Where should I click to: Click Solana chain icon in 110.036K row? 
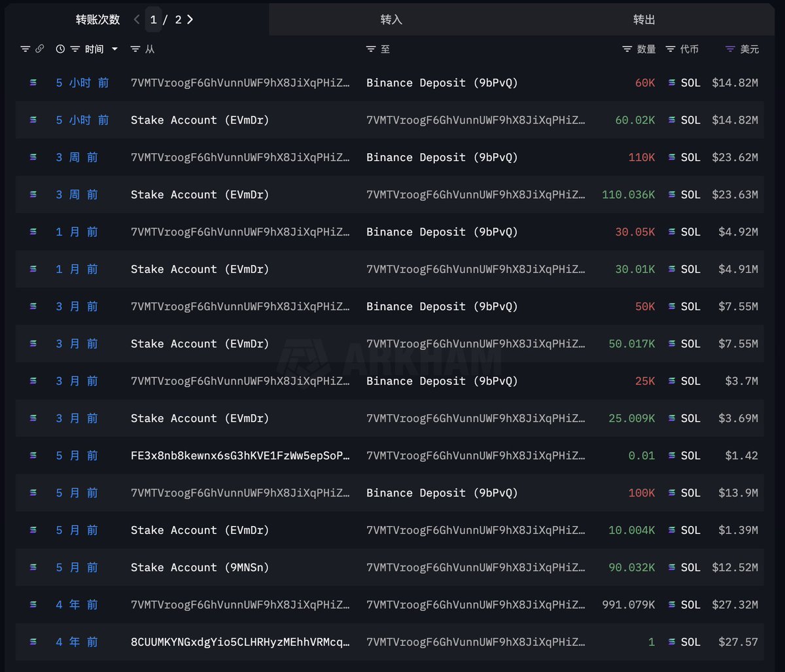click(33, 194)
